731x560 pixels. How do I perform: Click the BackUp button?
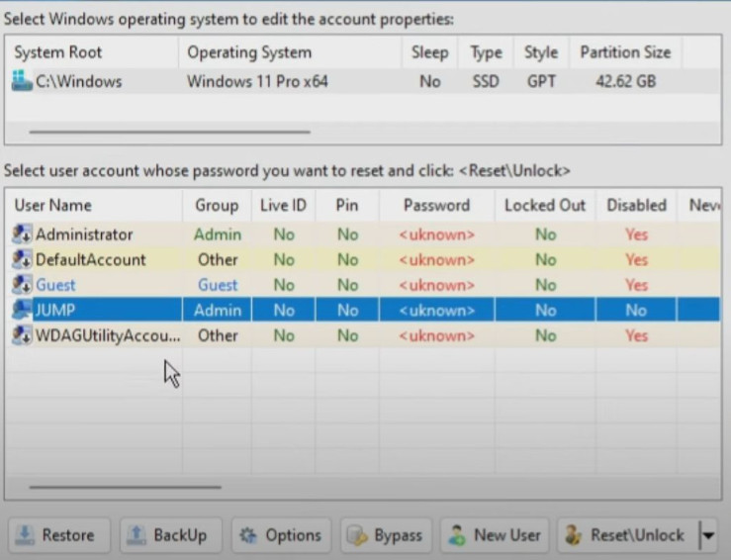170,535
